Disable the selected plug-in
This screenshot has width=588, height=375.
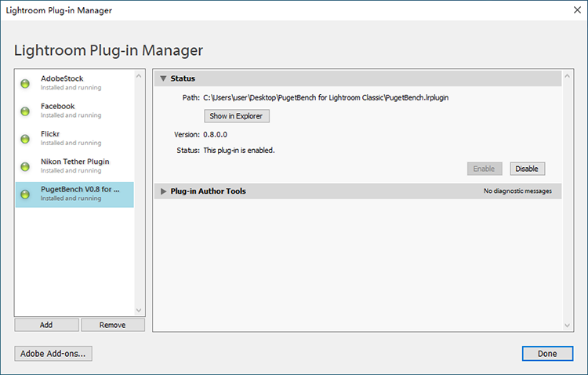tap(528, 169)
